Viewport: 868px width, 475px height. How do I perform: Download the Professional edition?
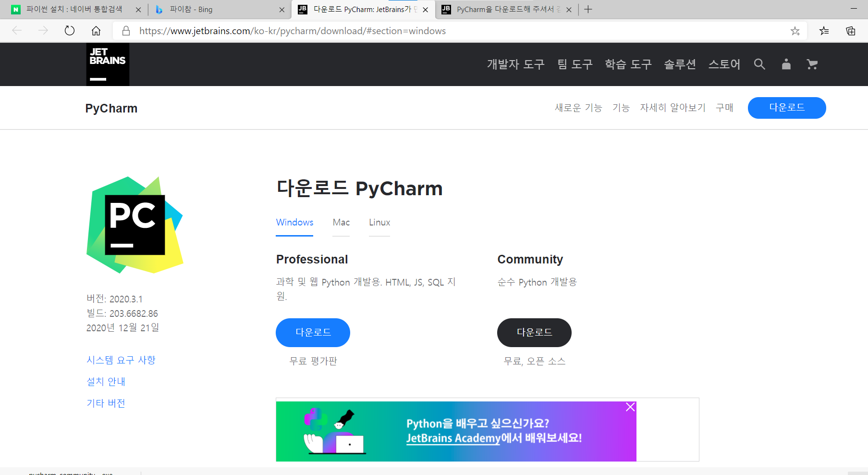pyautogui.click(x=313, y=333)
